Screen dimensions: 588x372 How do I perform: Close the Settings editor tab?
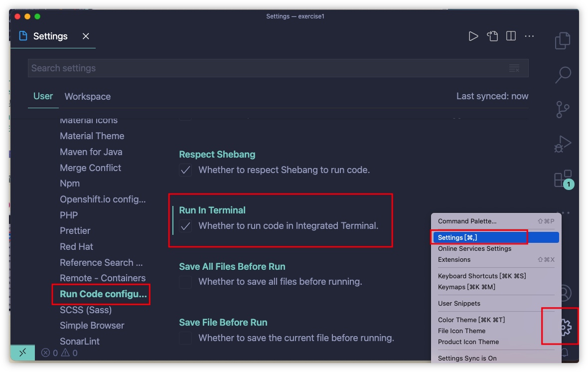click(86, 36)
